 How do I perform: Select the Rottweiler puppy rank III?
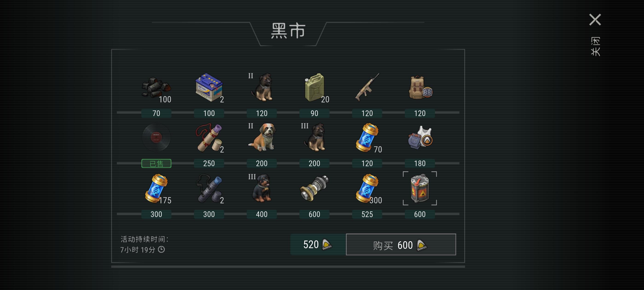tap(262, 188)
